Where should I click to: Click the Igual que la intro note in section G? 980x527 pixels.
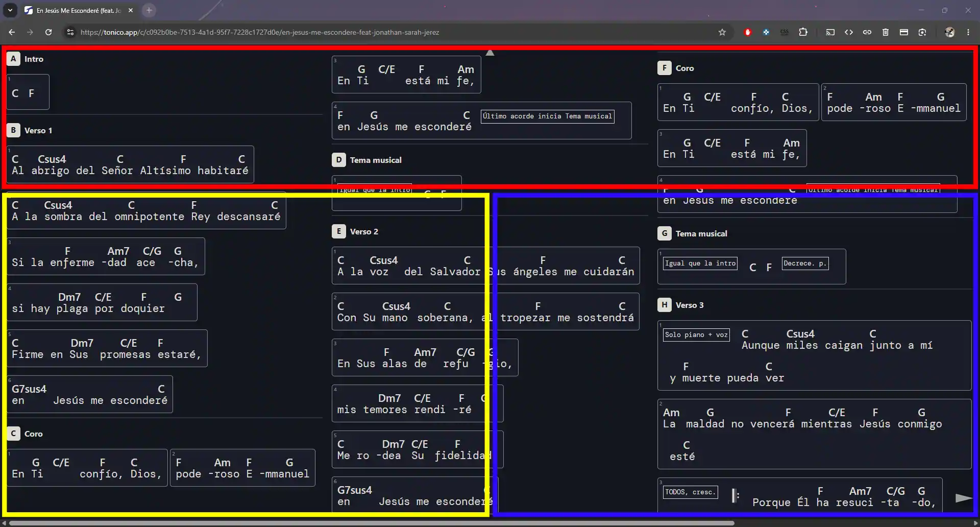(x=700, y=263)
